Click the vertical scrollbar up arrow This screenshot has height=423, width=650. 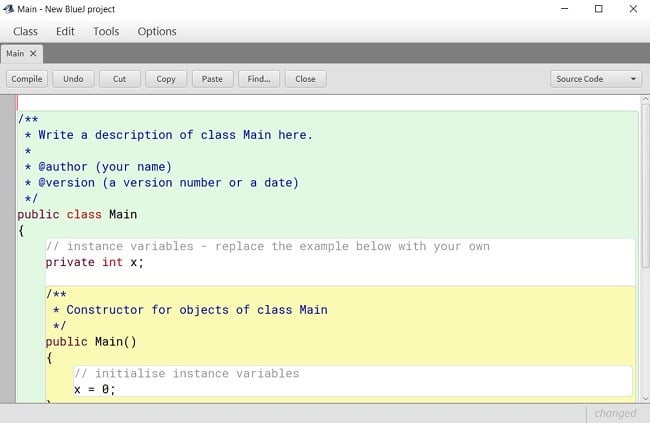(x=645, y=100)
